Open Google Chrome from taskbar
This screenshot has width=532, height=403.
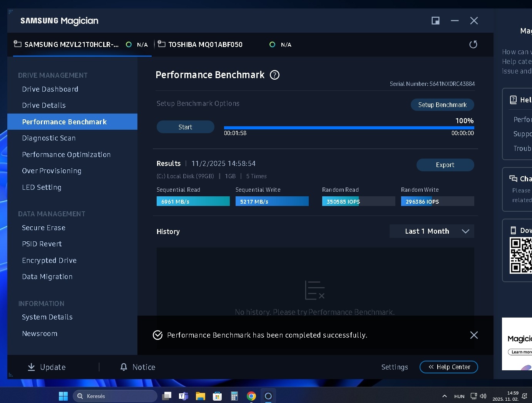coord(251,396)
